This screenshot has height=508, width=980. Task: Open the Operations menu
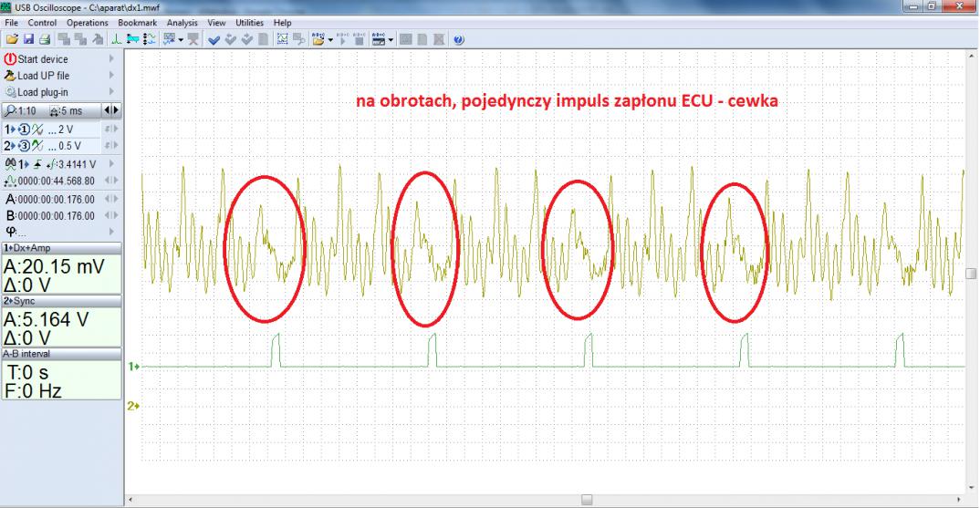point(88,23)
